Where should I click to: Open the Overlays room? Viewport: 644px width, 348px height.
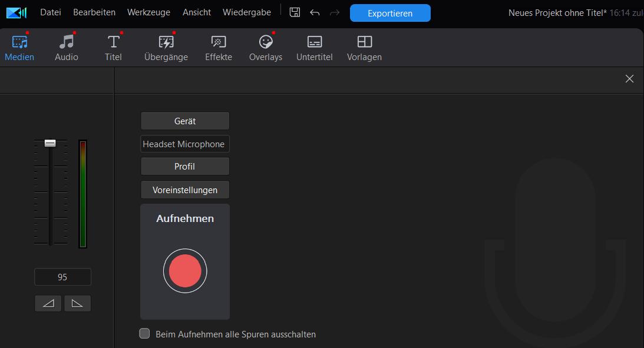pos(266,48)
